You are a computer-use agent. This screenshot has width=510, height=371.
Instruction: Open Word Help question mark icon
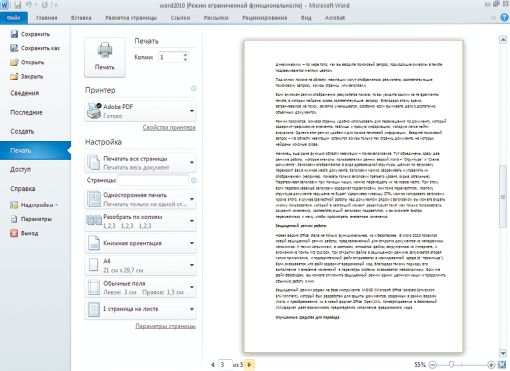[504, 18]
